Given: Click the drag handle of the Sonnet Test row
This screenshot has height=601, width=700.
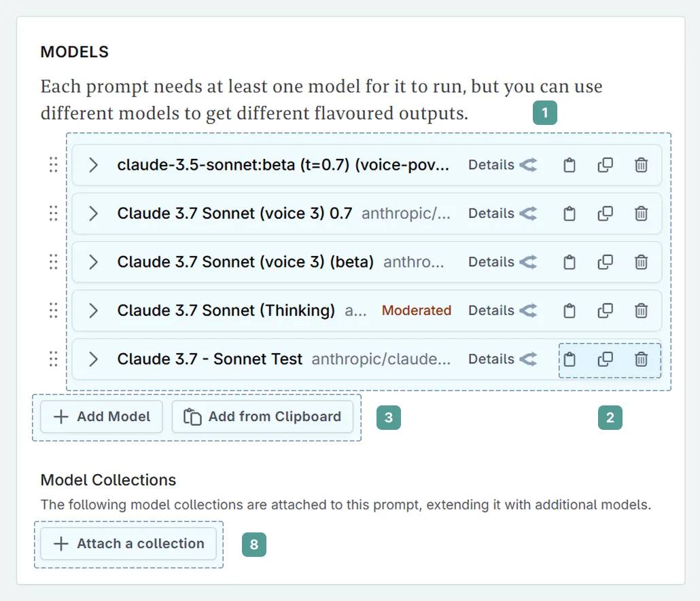Looking at the screenshot, I should 53,359.
